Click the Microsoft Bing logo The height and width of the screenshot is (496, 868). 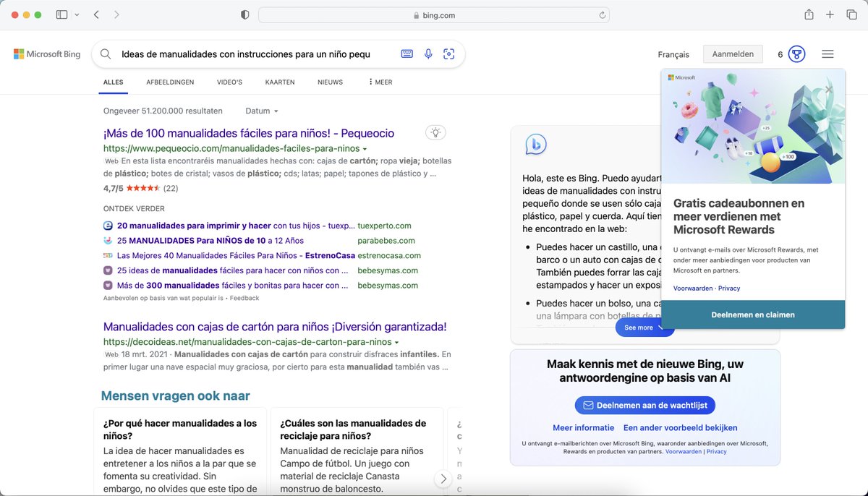pyautogui.click(x=47, y=54)
